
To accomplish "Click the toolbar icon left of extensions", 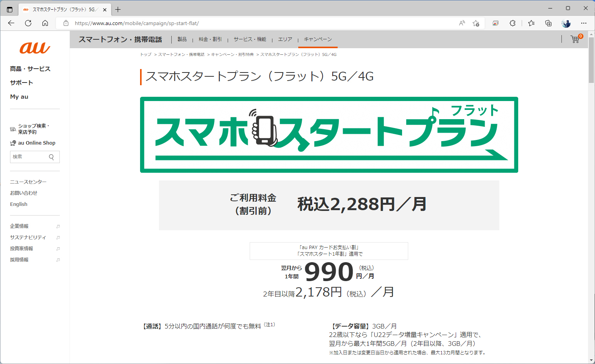I will [x=495, y=23].
